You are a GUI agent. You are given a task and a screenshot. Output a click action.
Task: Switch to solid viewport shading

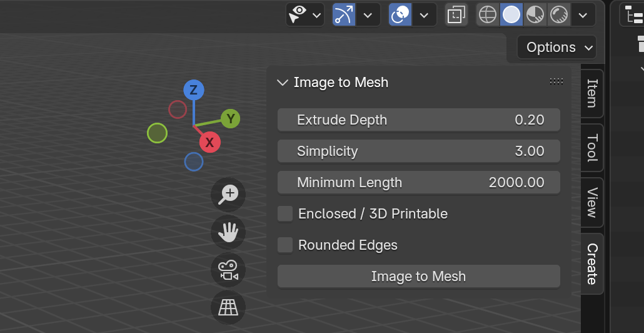511,15
